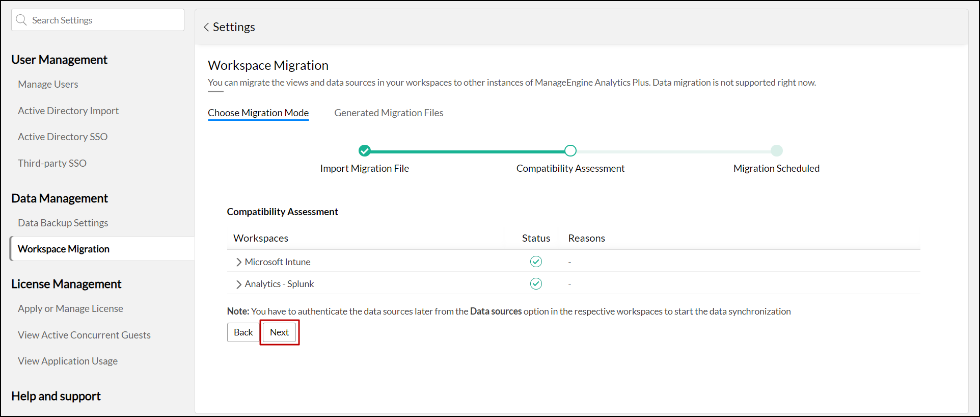This screenshot has width=980, height=417.
Task: Go to Third-party SSO settings
Action: point(52,163)
